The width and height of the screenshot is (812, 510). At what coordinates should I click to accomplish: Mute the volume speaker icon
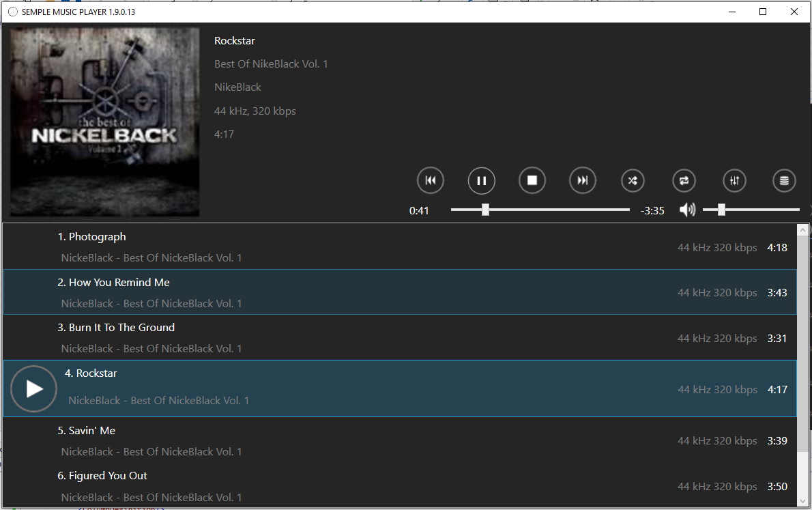(687, 210)
